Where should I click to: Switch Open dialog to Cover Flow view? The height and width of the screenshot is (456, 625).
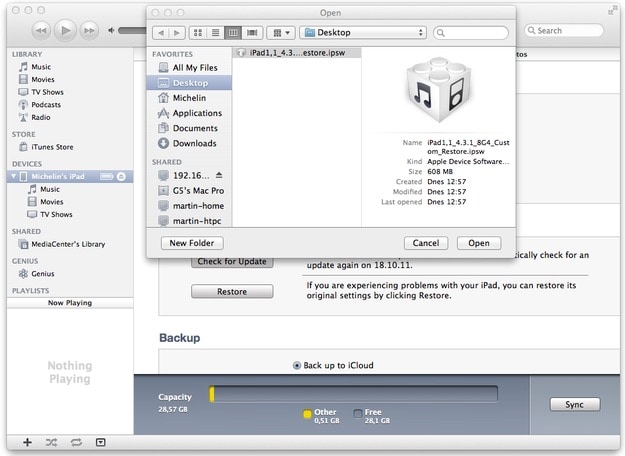pyautogui.click(x=252, y=33)
